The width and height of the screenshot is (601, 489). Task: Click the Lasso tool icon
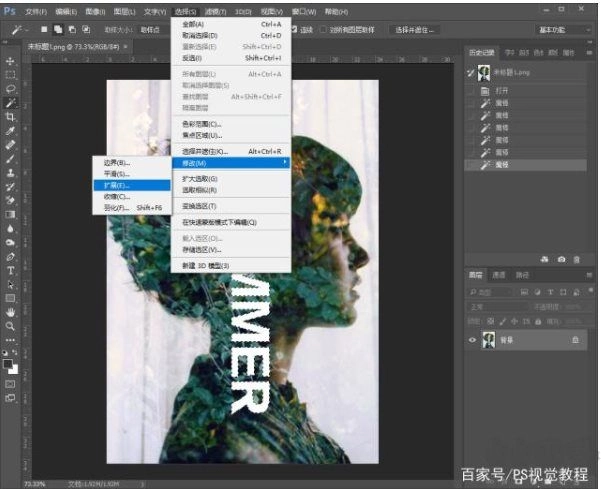10,88
